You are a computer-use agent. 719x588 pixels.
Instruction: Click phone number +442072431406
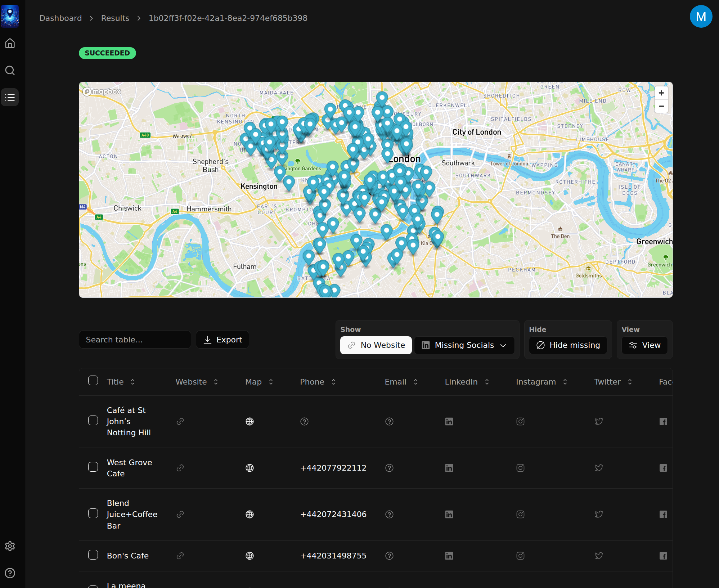pos(333,514)
